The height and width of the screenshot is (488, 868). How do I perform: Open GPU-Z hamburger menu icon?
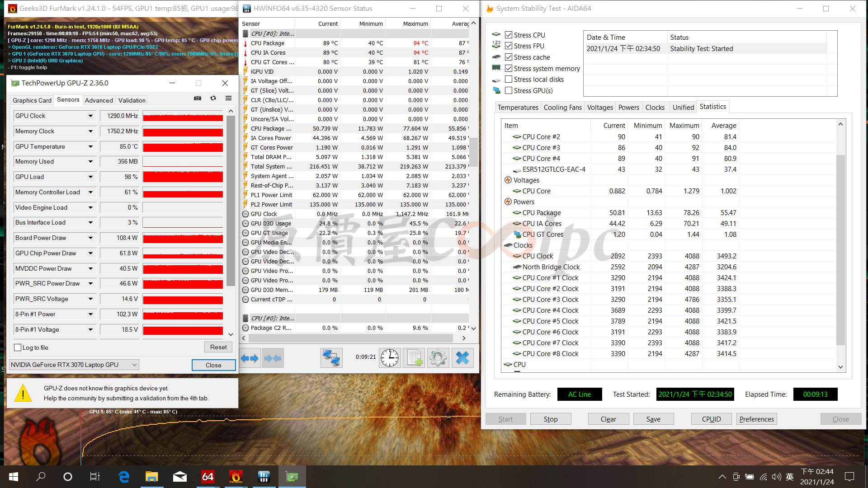pyautogui.click(x=229, y=98)
